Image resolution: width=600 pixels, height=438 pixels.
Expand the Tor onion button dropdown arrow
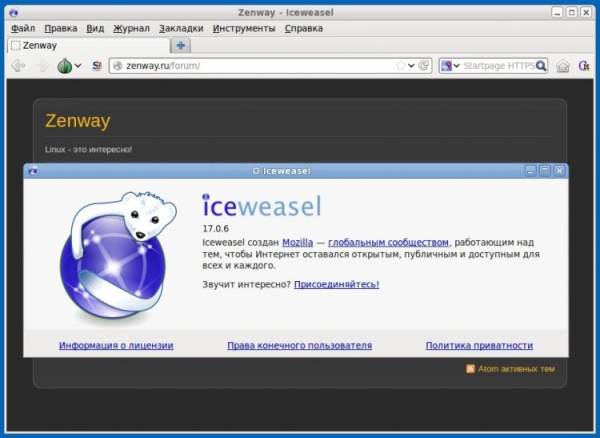(x=78, y=66)
